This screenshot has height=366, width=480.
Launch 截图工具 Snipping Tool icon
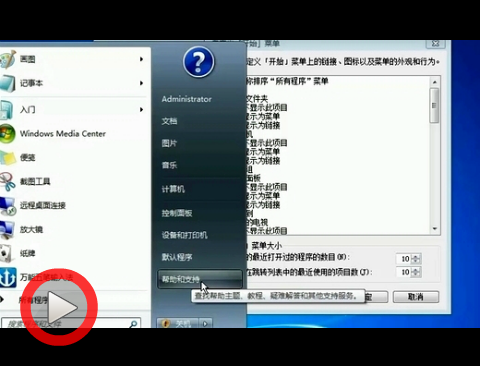[x=7, y=181]
